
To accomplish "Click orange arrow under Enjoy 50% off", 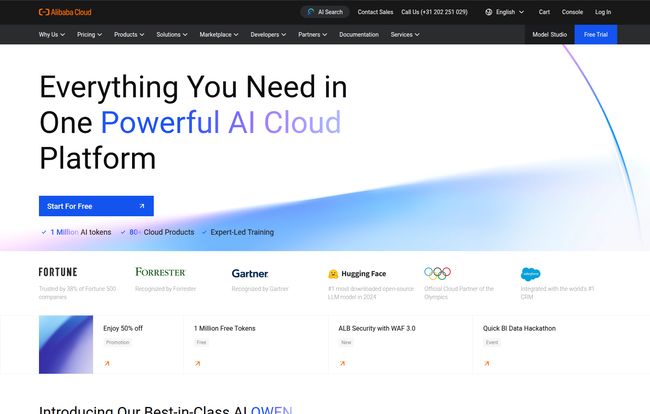I will [107, 363].
